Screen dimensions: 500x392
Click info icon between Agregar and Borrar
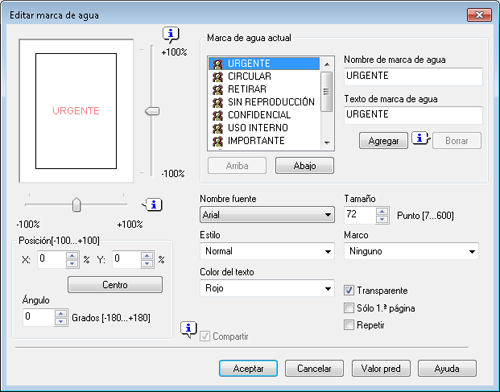[x=421, y=138]
